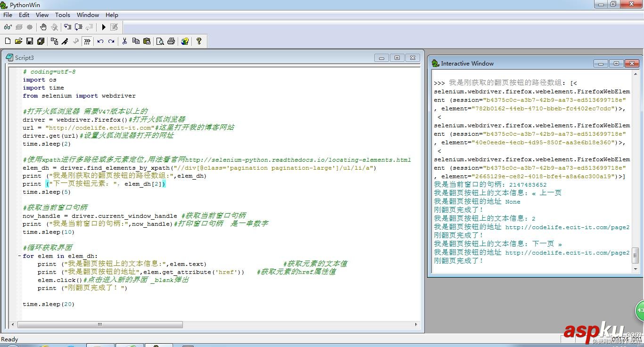Click the printer icon to print

(171, 41)
